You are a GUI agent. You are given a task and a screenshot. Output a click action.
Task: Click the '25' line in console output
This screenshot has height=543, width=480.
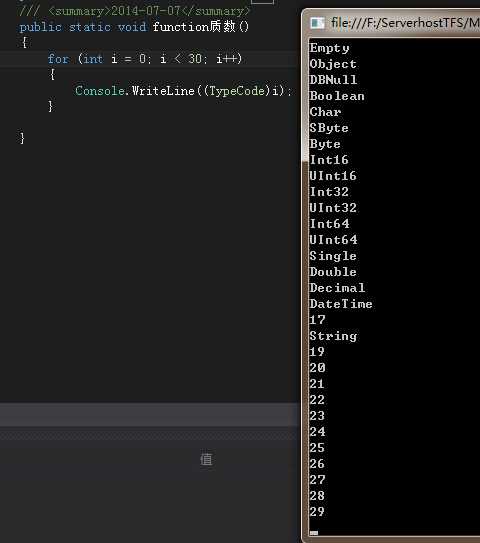click(317, 447)
